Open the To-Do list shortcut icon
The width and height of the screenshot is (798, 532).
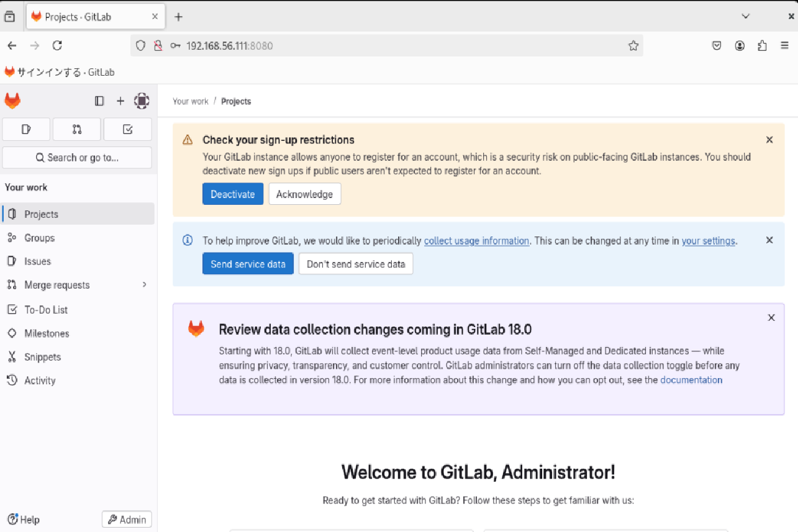127,129
